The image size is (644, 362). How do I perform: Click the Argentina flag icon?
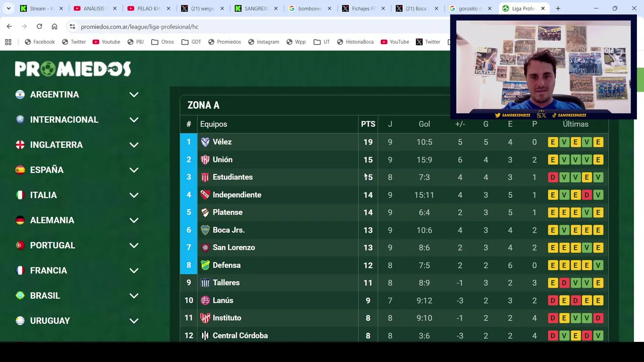coord(20,95)
